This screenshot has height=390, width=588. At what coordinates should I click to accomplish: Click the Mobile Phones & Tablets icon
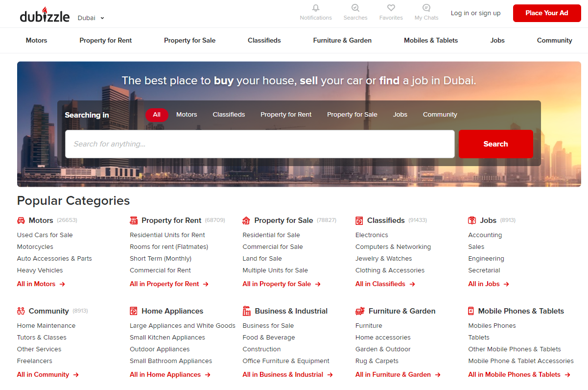(471, 311)
